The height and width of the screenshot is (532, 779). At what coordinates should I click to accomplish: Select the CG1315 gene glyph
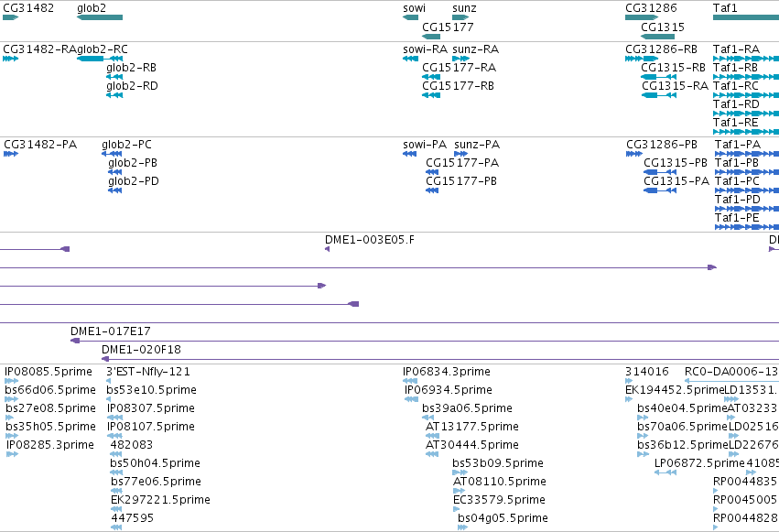[x=657, y=37]
